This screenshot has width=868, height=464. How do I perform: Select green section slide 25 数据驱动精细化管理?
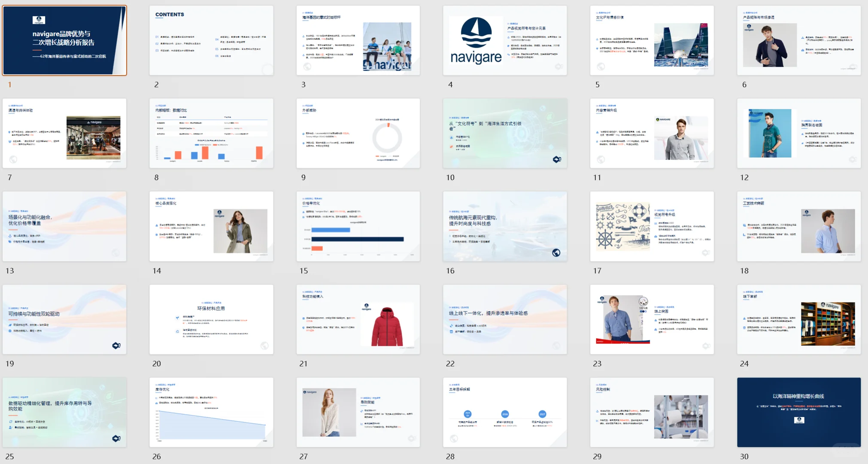[x=64, y=412]
